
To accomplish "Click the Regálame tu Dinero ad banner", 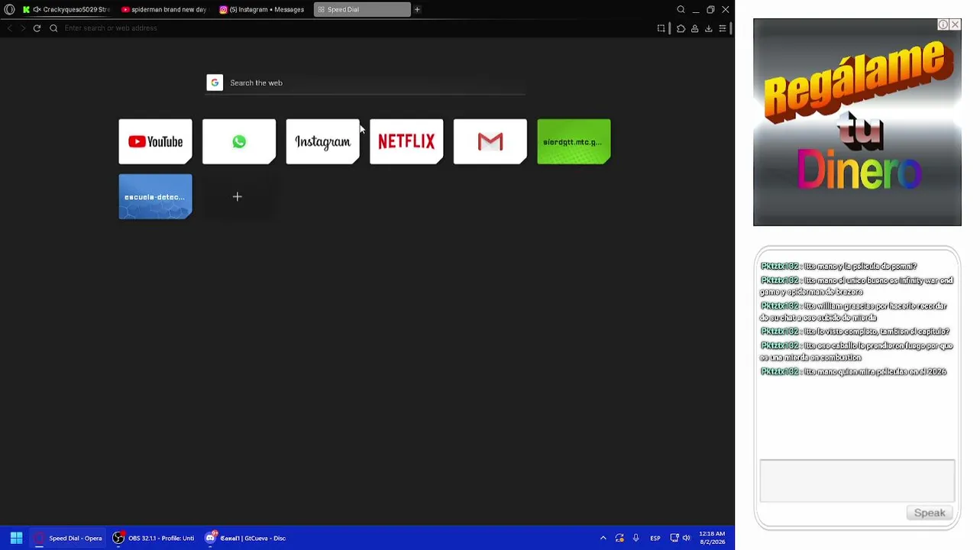I will (x=857, y=122).
